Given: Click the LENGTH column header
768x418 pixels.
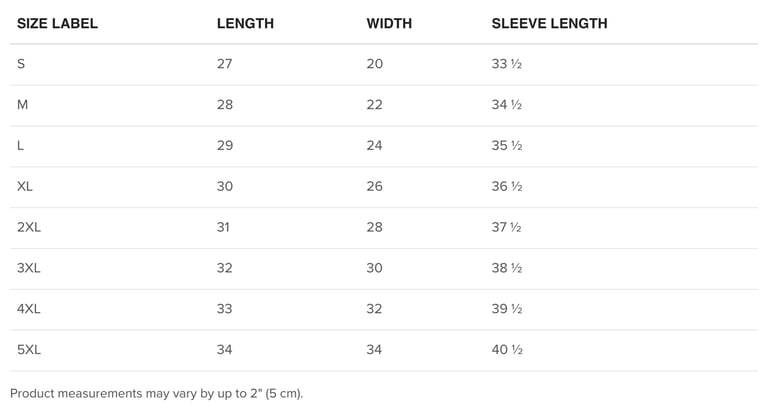Looking at the screenshot, I should [245, 24].
